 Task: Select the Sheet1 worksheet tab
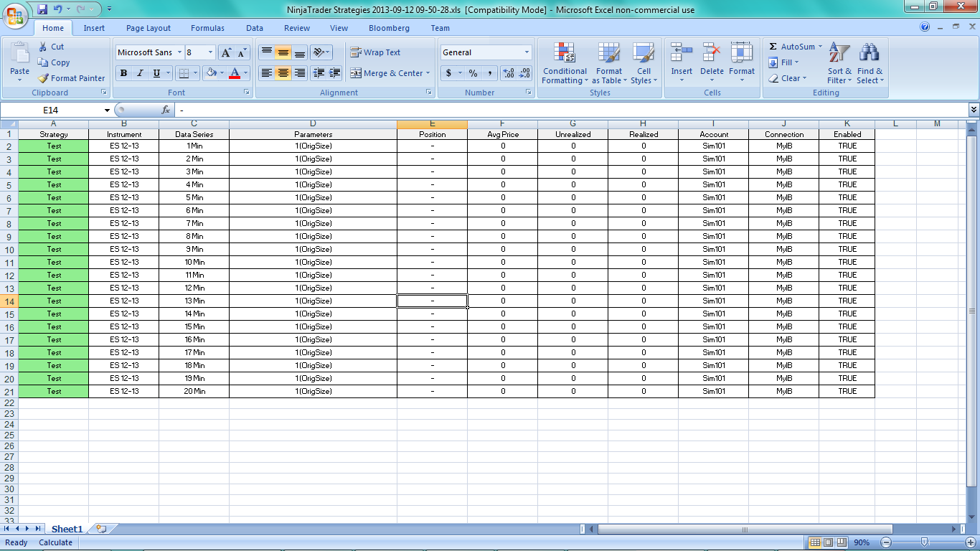67,529
